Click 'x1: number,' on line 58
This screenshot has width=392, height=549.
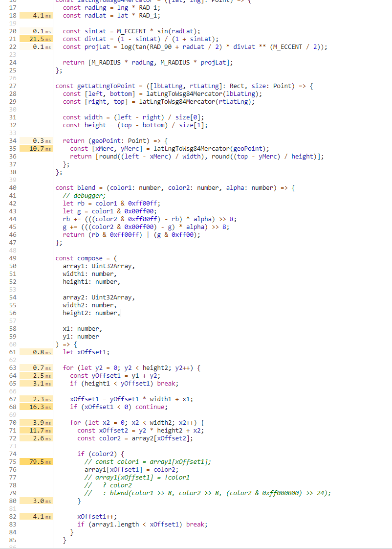(x=83, y=329)
